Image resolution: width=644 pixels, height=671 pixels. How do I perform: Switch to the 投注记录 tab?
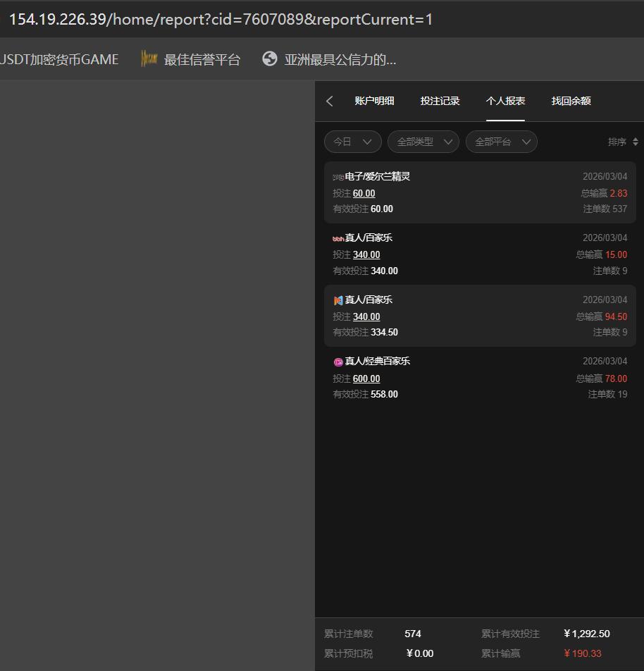(440, 101)
